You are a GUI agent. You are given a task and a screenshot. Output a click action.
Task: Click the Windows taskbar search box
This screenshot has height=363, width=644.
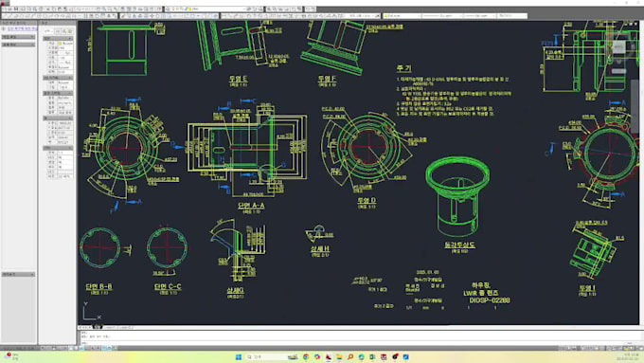pyautogui.click(x=272, y=356)
